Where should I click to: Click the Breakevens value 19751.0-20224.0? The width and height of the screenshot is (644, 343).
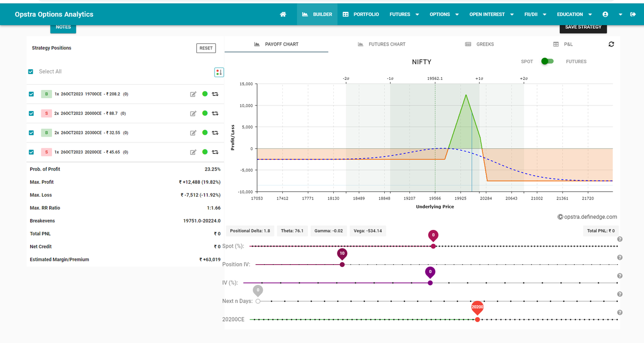[202, 221]
